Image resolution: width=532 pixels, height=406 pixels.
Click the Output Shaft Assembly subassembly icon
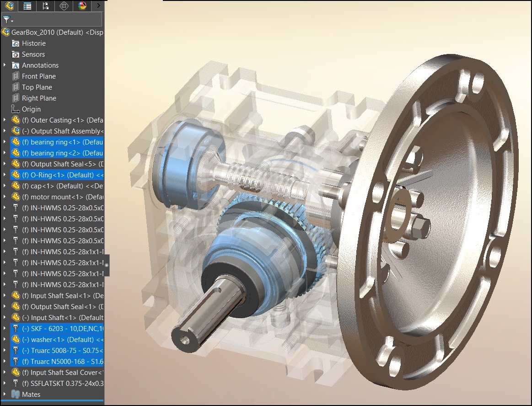tap(16, 131)
